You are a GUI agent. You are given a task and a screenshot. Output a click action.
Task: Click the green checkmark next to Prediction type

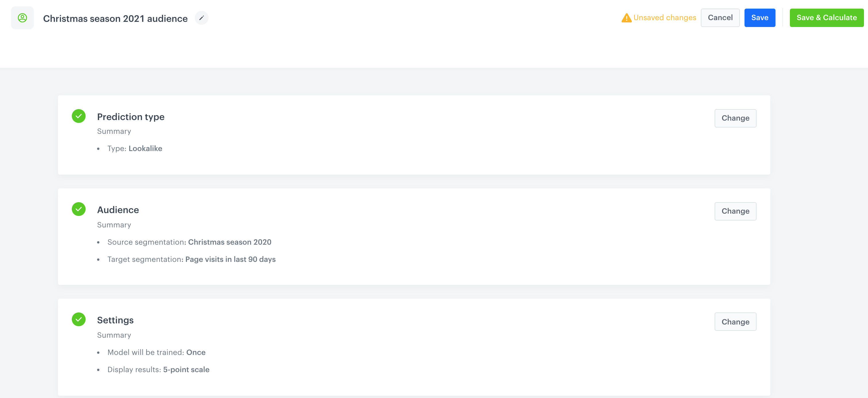point(78,116)
